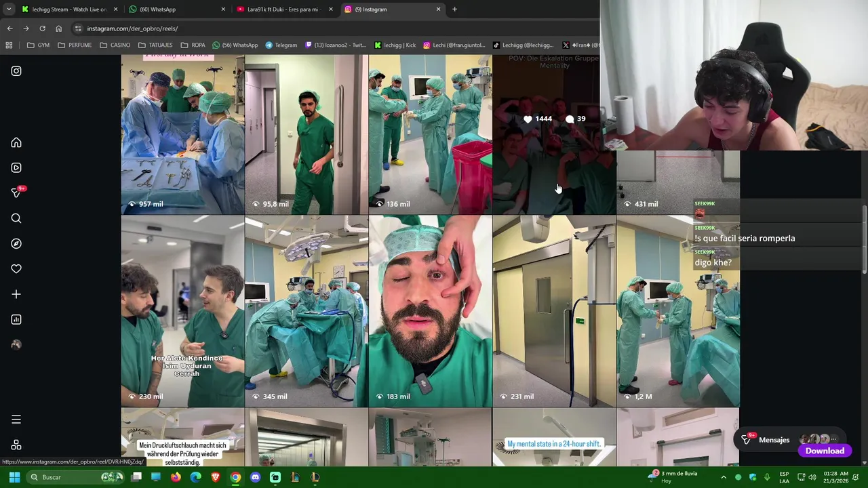
Task: Open the Meta apps icon at the sidebar bottom
Action: coord(16,445)
